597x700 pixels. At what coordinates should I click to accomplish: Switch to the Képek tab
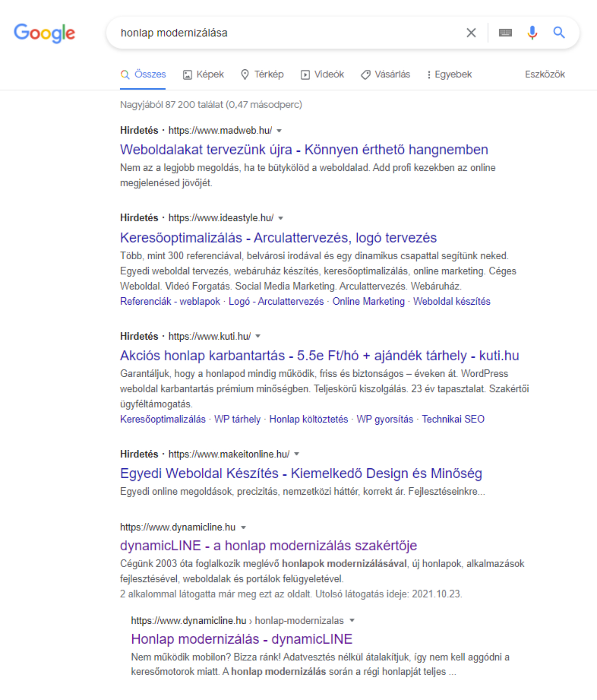click(x=203, y=74)
